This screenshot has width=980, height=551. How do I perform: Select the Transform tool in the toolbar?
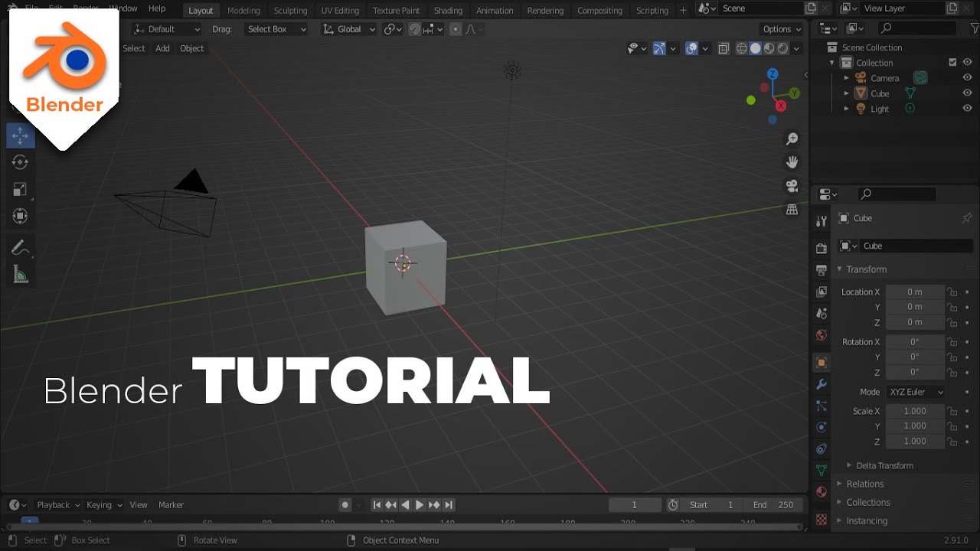(x=21, y=216)
